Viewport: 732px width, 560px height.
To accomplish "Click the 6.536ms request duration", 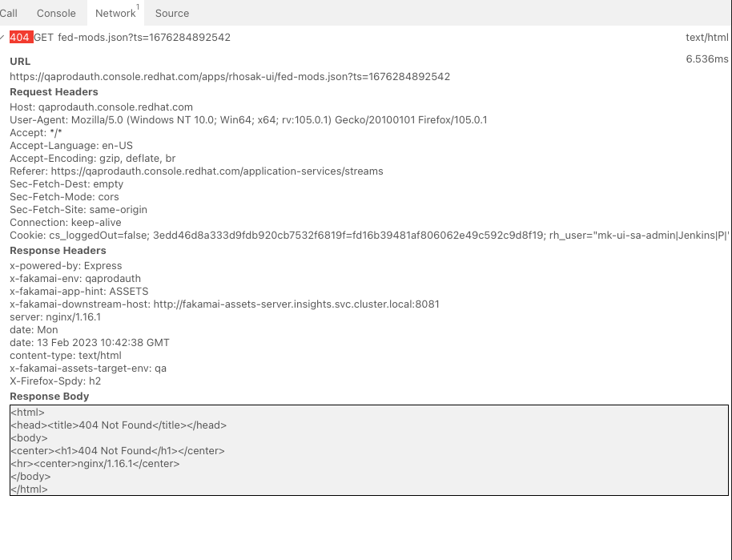I will pos(707,59).
